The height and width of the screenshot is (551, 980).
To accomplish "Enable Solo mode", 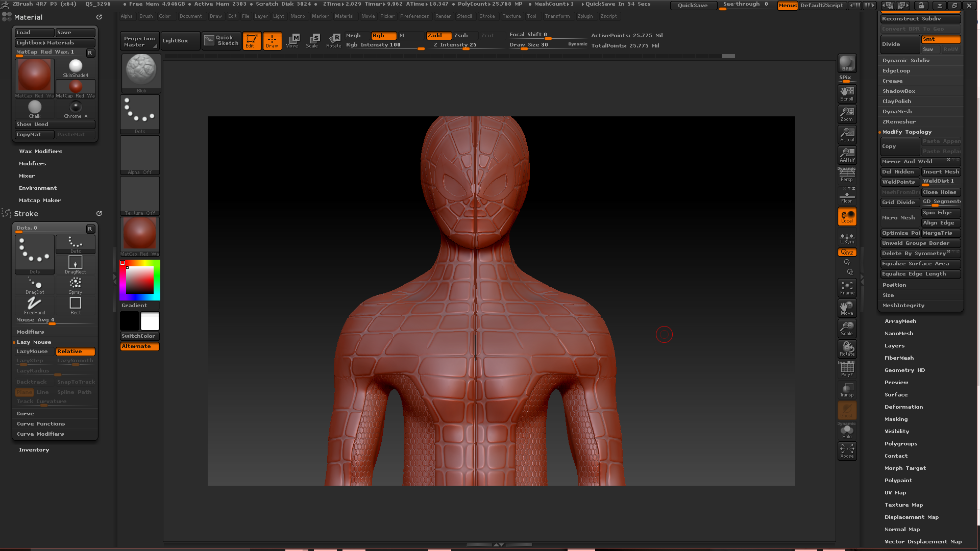I will click(x=847, y=431).
